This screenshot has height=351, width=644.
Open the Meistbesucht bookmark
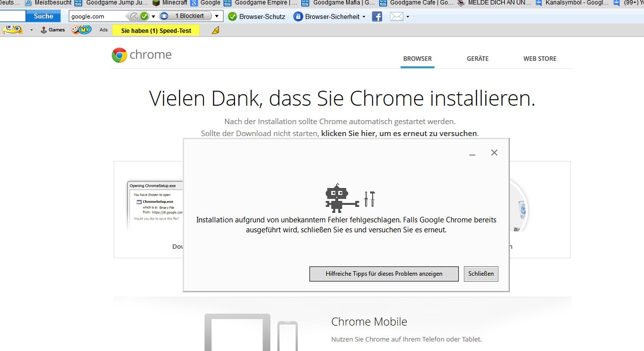(48, 2)
